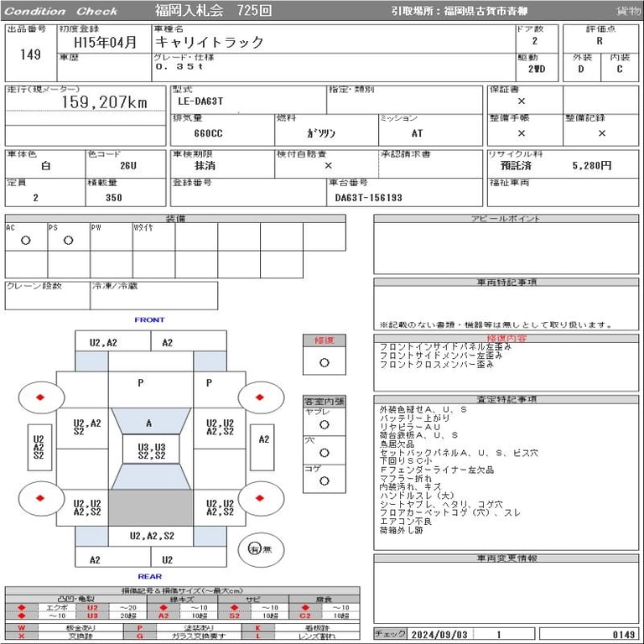The height and width of the screenshot is (644, 644).
Task: Click inspection note ハンドルスレ（大）
Action: tap(417, 496)
